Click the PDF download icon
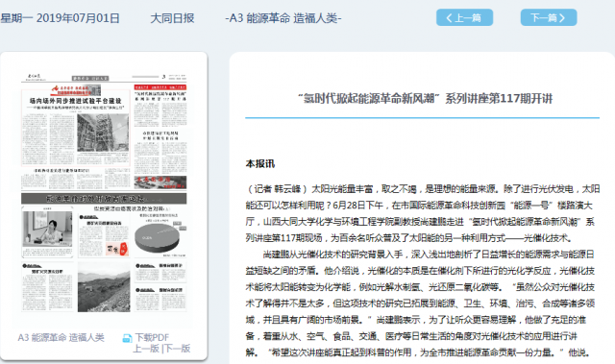Viewport: 615px width, 364px height. [x=127, y=338]
